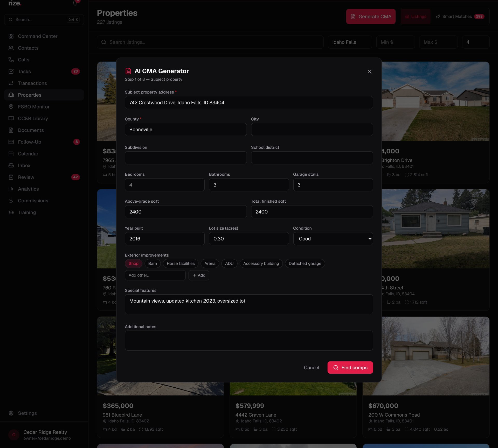Toggle the Shop exterior improvement chip

(x=134, y=264)
